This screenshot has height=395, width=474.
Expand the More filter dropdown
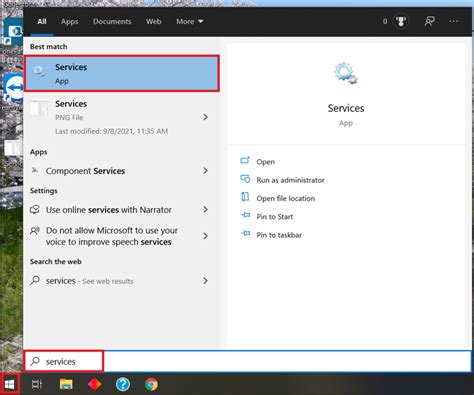[x=190, y=21]
